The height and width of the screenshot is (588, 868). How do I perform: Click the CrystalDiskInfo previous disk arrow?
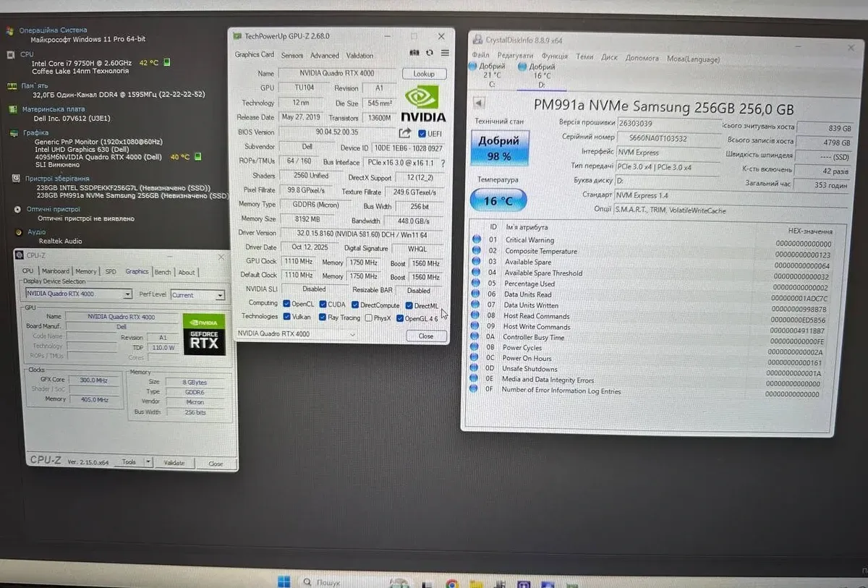478,103
